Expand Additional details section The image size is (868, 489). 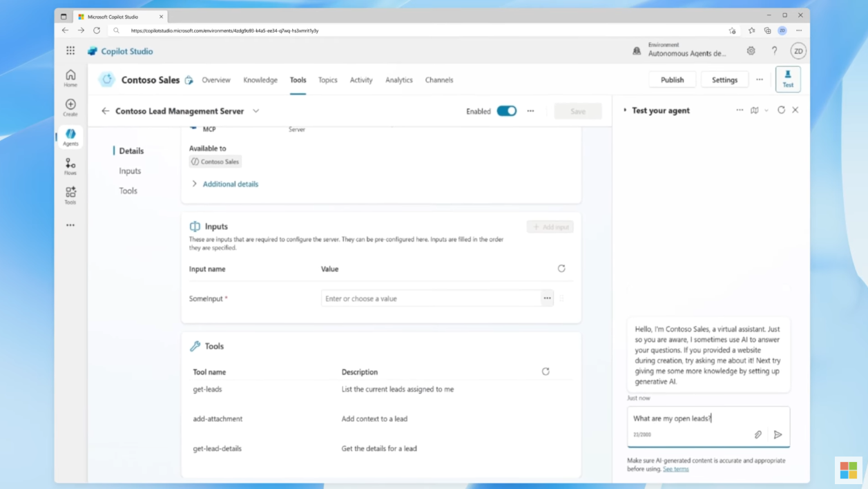pyautogui.click(x=224, y=184)
